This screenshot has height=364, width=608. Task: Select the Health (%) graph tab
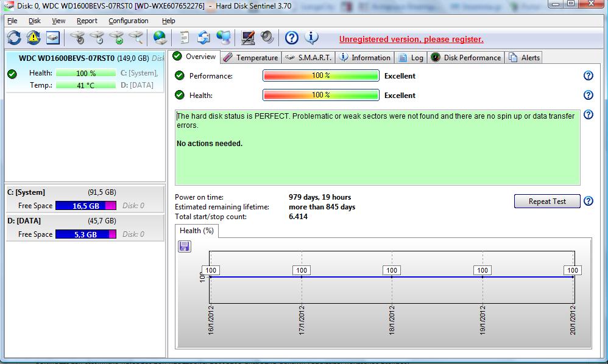tap(197, 231)
